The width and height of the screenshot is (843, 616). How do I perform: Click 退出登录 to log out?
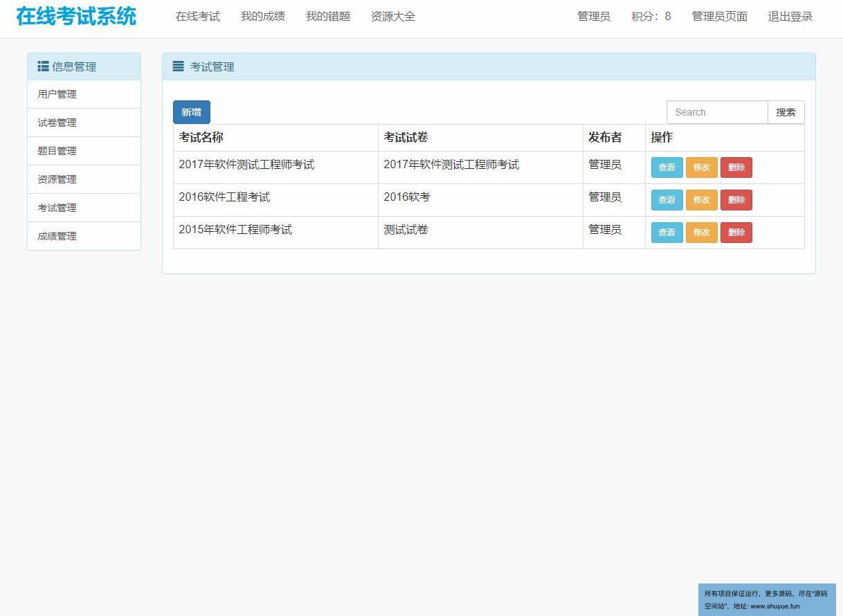pos(790,17)
